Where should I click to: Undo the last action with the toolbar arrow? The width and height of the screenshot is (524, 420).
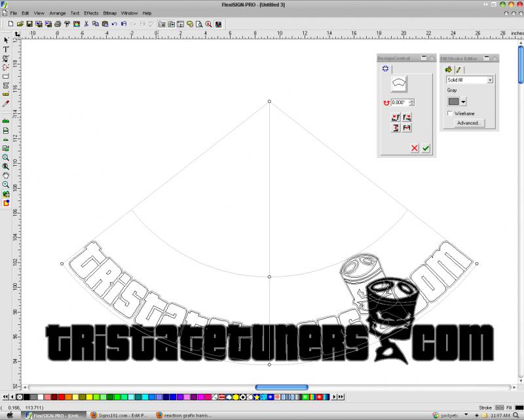coord(114,24)
